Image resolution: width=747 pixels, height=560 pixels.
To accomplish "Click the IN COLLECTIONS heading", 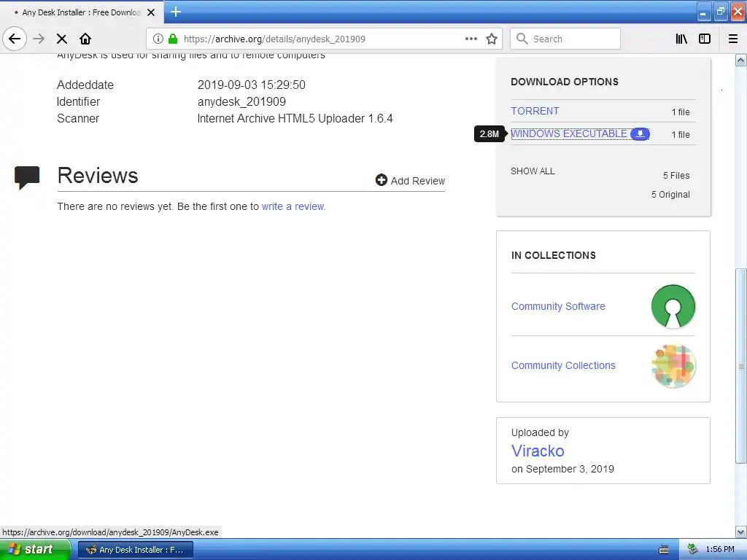I will point(553,255).
